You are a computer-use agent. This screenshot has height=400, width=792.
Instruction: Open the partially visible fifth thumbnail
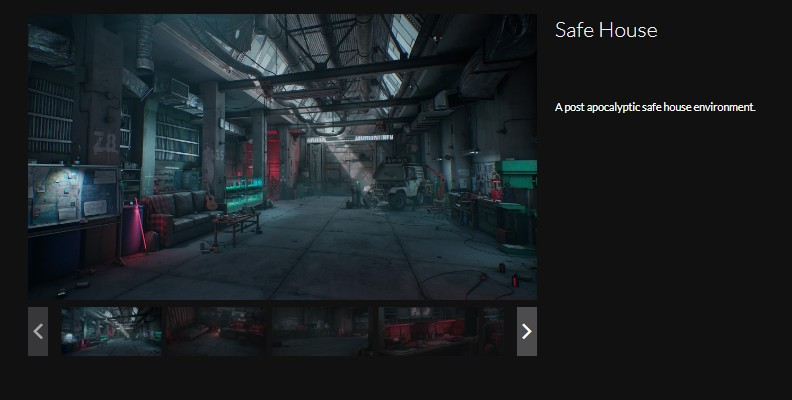click(493, 331)
